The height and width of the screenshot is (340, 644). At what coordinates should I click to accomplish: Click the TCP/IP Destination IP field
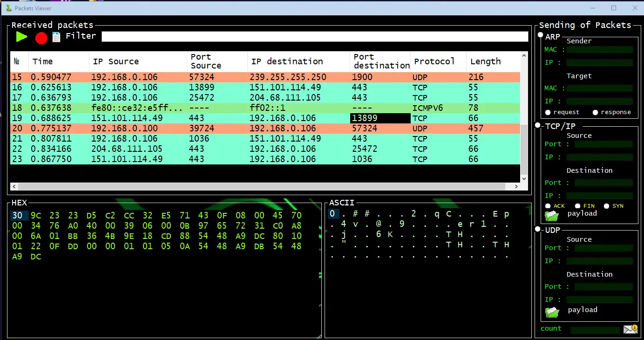click(x=600, y=196)
